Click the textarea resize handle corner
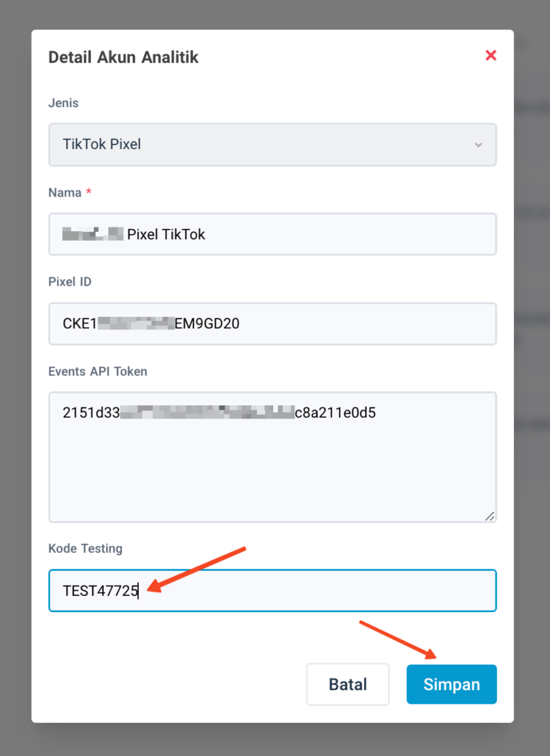This screenshot has height=756, width=550. click(x=489, y=516)
